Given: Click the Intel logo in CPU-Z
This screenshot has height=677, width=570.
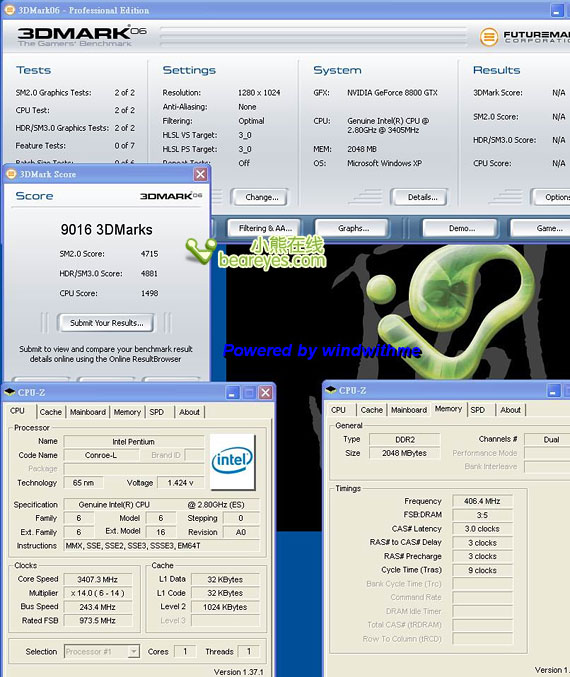Looking at the screenshot, I should (x=232, y=462).
